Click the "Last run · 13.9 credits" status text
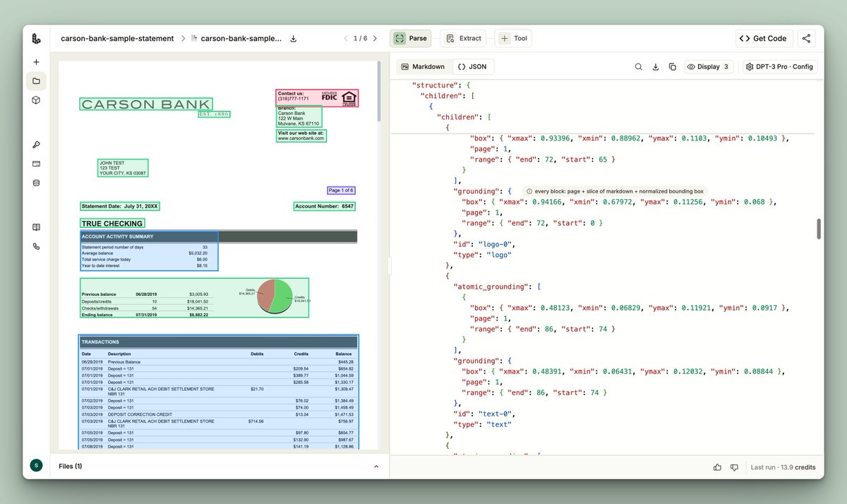847x504 pixels. coord(783,467)
